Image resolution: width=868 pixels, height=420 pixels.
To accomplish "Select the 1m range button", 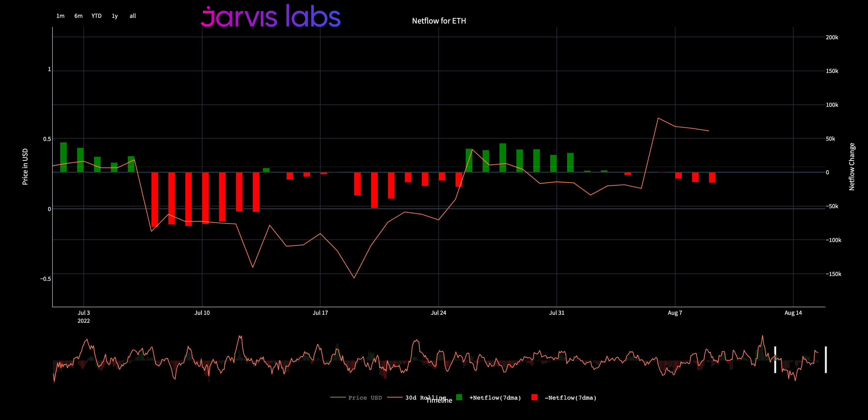I will (x=60, y=16).
